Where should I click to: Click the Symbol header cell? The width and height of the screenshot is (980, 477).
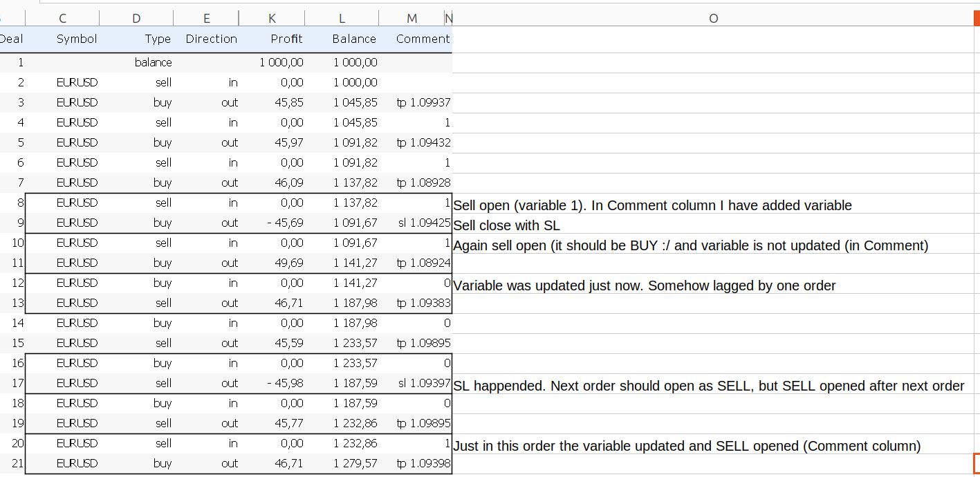(77, 39)
